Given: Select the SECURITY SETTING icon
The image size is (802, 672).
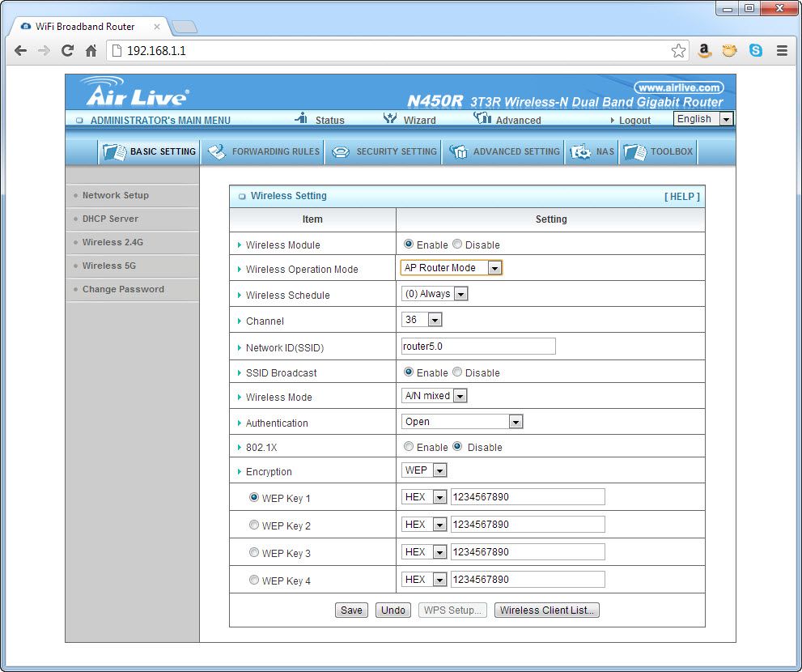Looking at the screenshot, I should 341,151.
